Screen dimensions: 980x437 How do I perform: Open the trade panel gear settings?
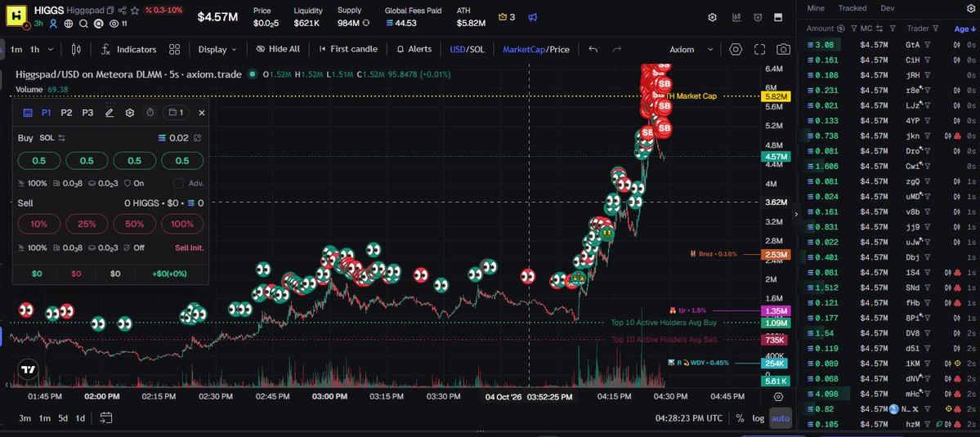pyautogui.click(x=130, y=113)
